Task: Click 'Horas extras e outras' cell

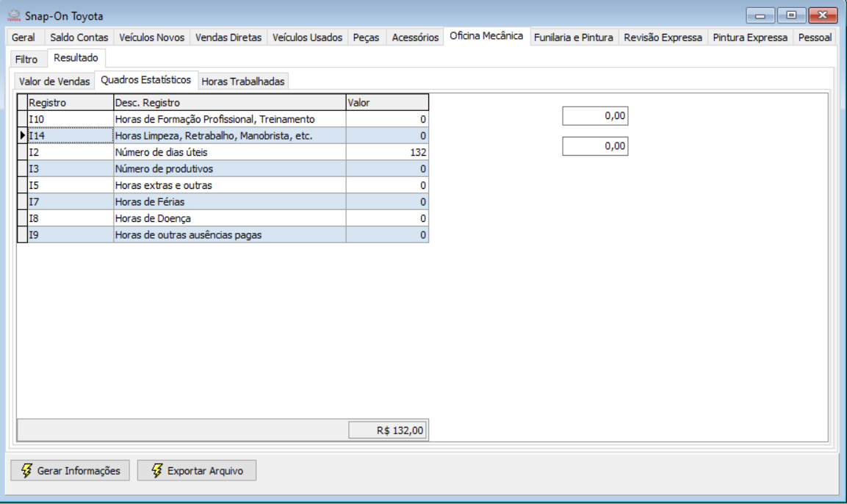Action: tap(230, 185)
